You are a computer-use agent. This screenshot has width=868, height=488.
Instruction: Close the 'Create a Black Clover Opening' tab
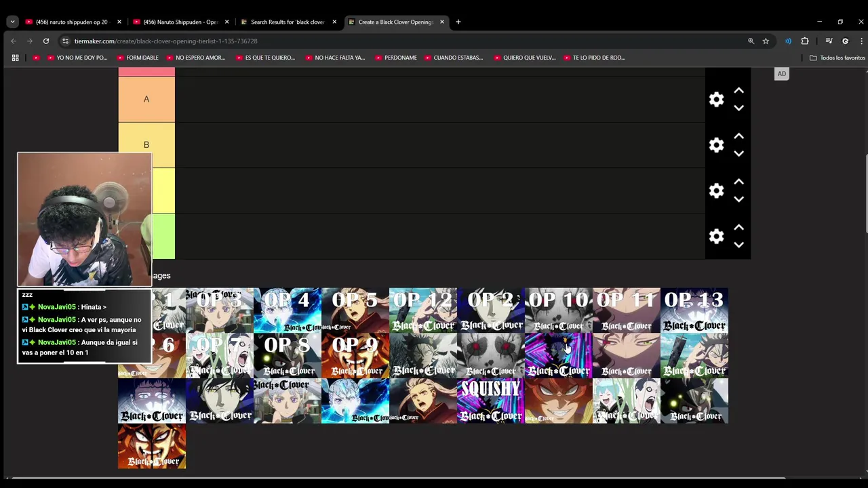[442, 22]
